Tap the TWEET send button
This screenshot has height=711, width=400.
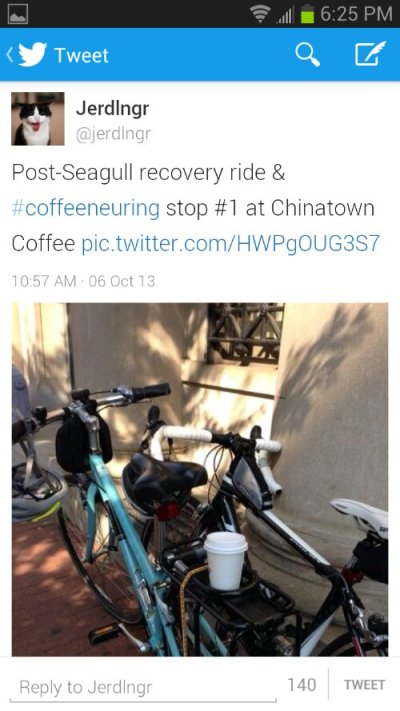365,685
